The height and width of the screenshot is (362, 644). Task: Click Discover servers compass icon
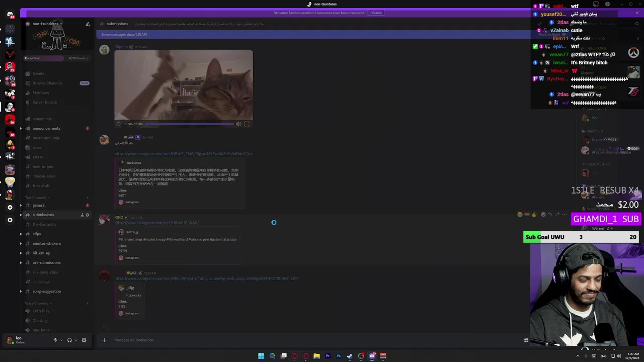(10, 220)
